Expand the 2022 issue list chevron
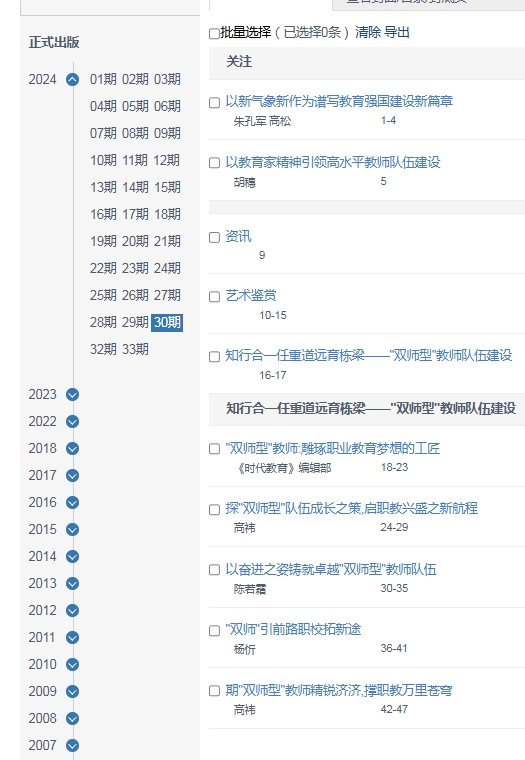Viewport: 525px width, 760px height. [x=72, y=422]
